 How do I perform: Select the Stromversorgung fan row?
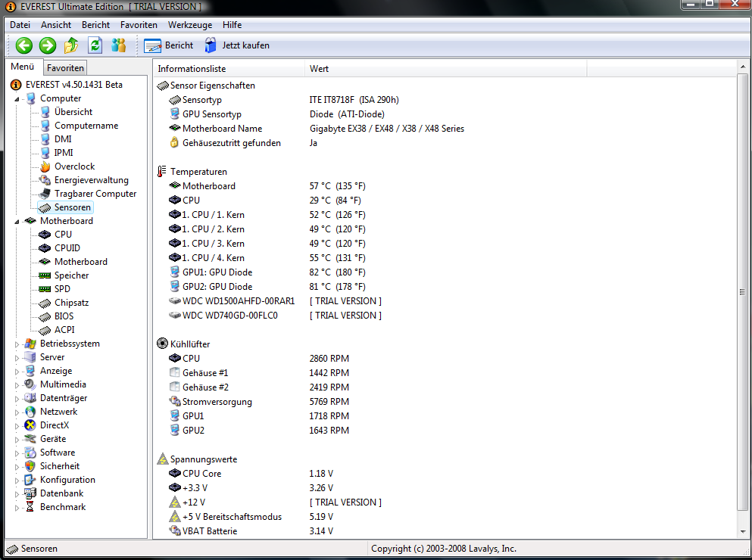444,402
